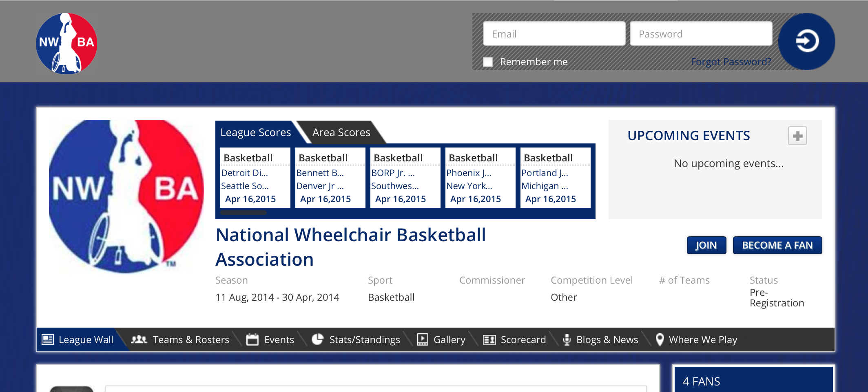
Task: Click the Stats/Standings pie chart icon
Action: [318, 339]
